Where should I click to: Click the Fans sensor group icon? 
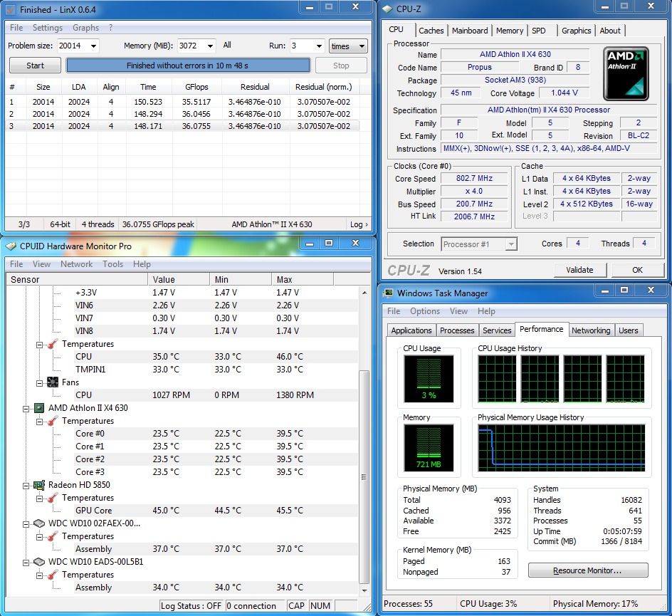(53, 382)
